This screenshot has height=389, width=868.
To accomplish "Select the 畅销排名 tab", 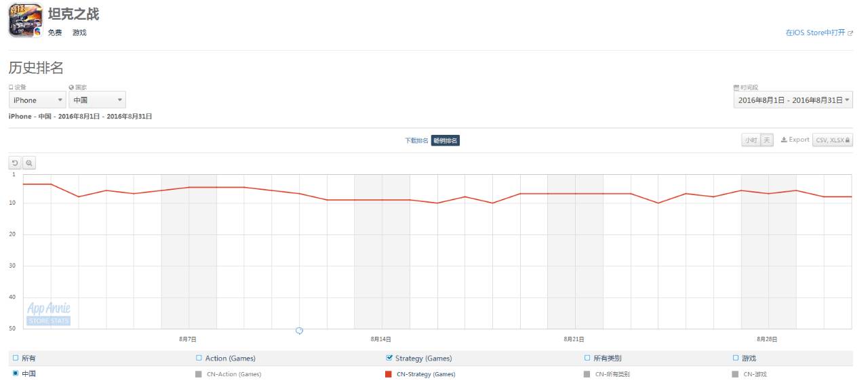I will pyautogui.click(x=446, y=140).
